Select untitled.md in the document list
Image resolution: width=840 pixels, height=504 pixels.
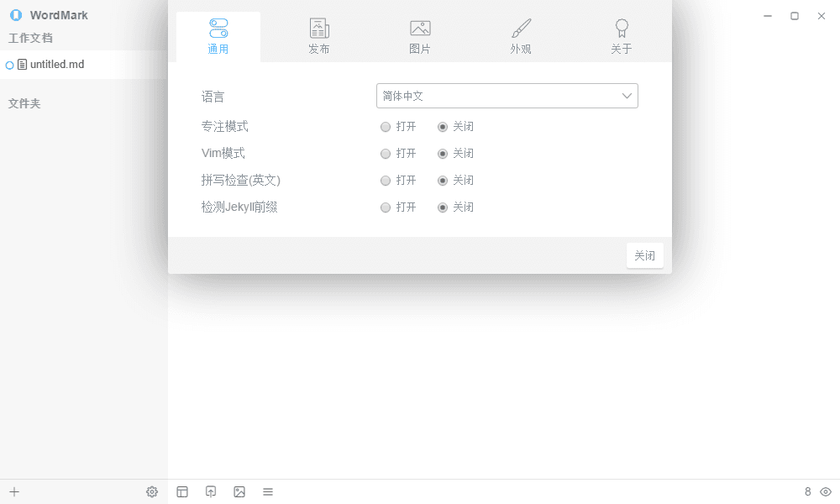56,65
